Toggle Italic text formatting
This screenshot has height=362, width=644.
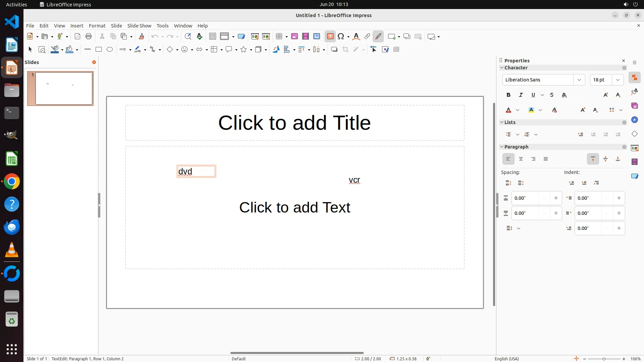click(x=521, y=95)
